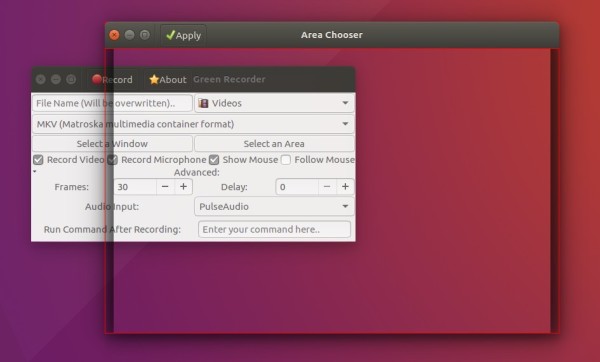This screenshot has height=362, width=600.
Task: Open the About dialog in Green Recorder
Action: pyautogui.click(x=168, y=80)
